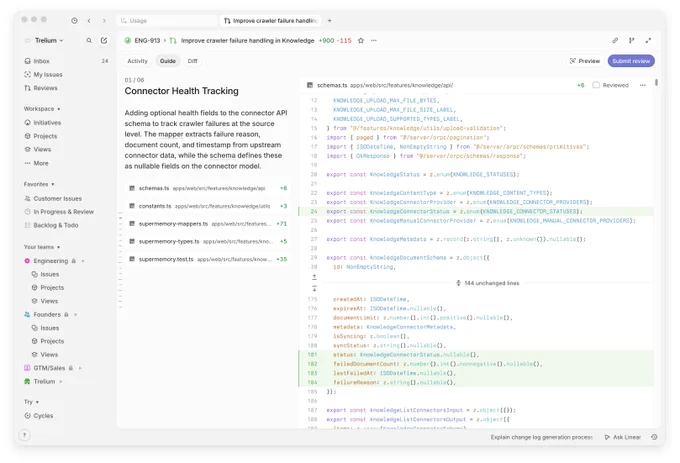Viewport: 680px width, 463px height.
Task: Open help question mark icon
Action: pyautogui.click(x=25, y=435)
